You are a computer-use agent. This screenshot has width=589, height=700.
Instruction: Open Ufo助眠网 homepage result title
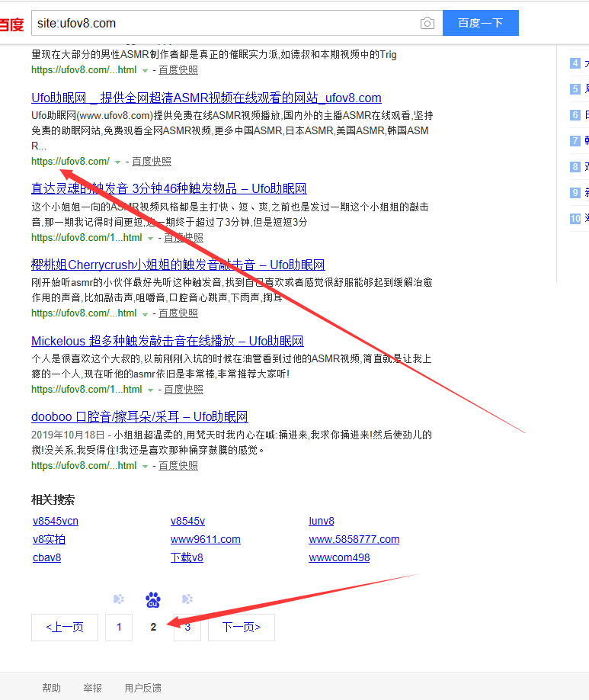point(206,98)
